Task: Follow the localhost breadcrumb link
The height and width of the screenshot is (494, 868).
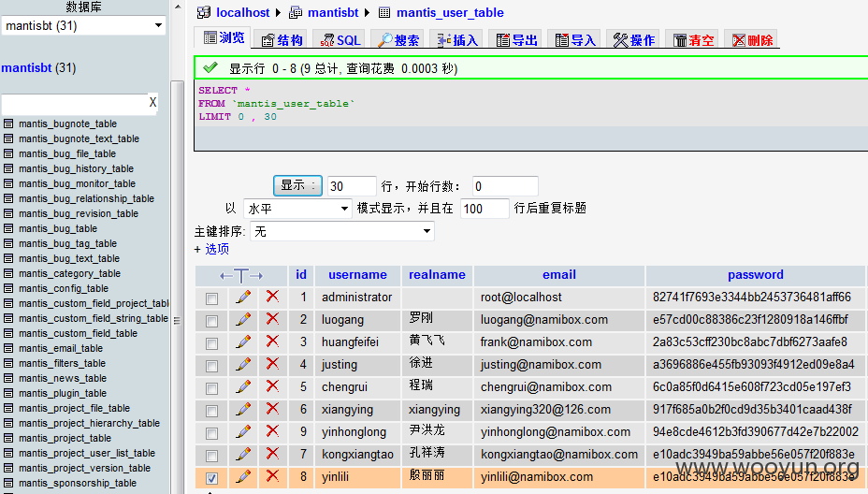Action: pyautogui.click(x=242, y=12)
